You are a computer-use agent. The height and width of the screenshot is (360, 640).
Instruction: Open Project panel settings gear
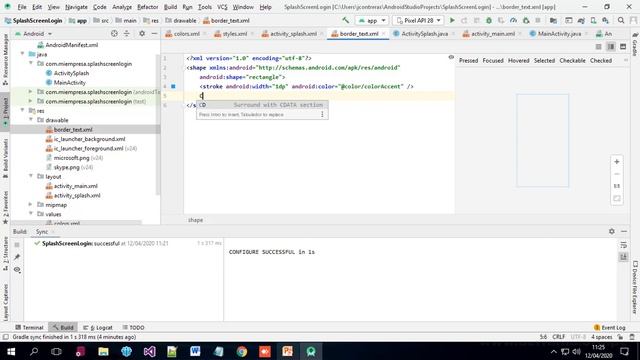pos(142,33)
